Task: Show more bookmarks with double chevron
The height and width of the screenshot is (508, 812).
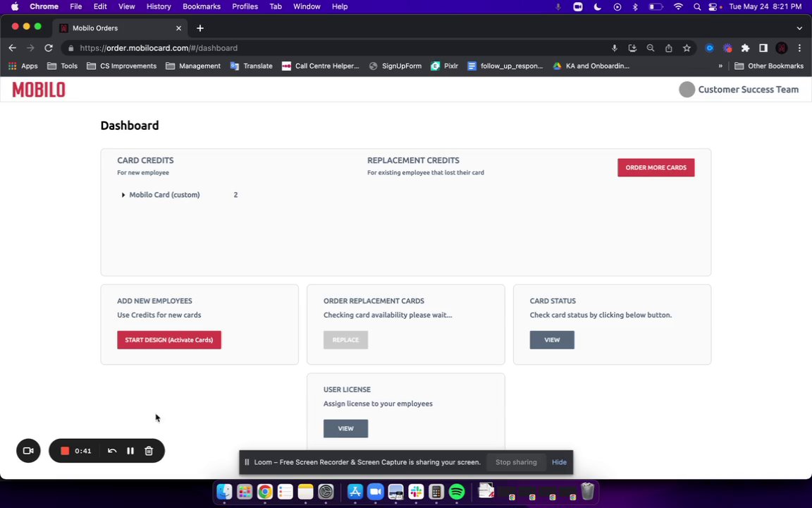Action: pos(720,66)
